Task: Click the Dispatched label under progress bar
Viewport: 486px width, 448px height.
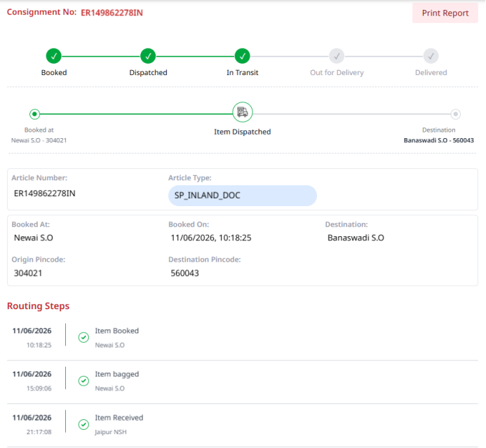Action: pos(148,72)
